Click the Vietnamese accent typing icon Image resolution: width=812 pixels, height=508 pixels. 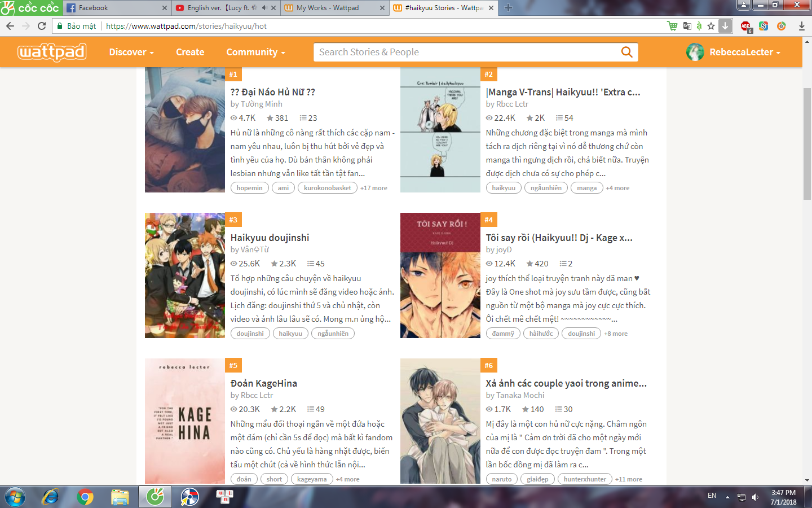click(699, 26)
